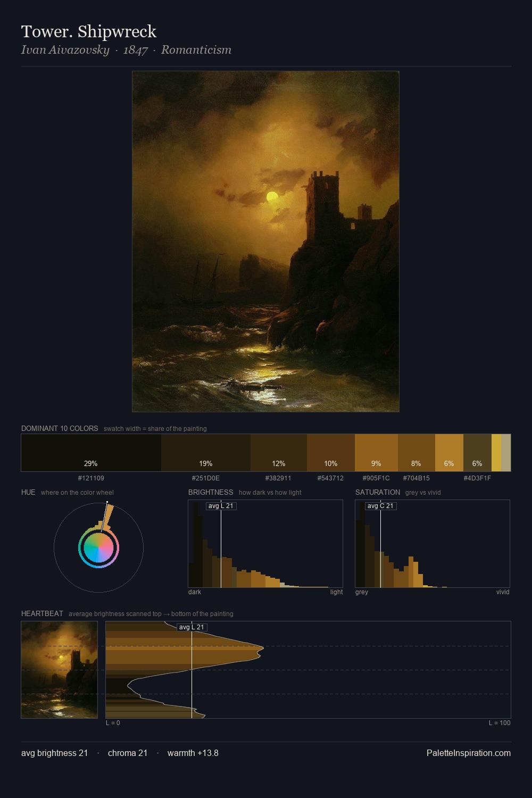Pick the 9% orange swatch #905F1C
Screen dimensions: 532x798
376,453
